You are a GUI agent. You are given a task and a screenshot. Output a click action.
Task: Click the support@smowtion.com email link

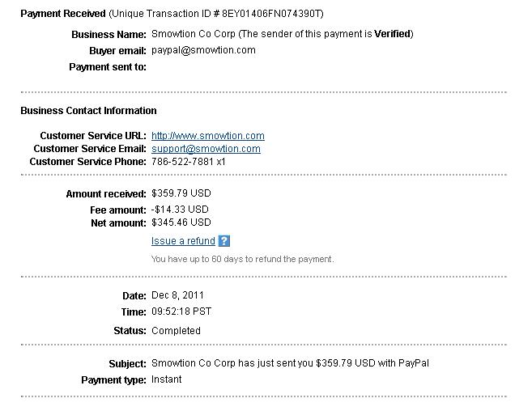pos(206,149)
